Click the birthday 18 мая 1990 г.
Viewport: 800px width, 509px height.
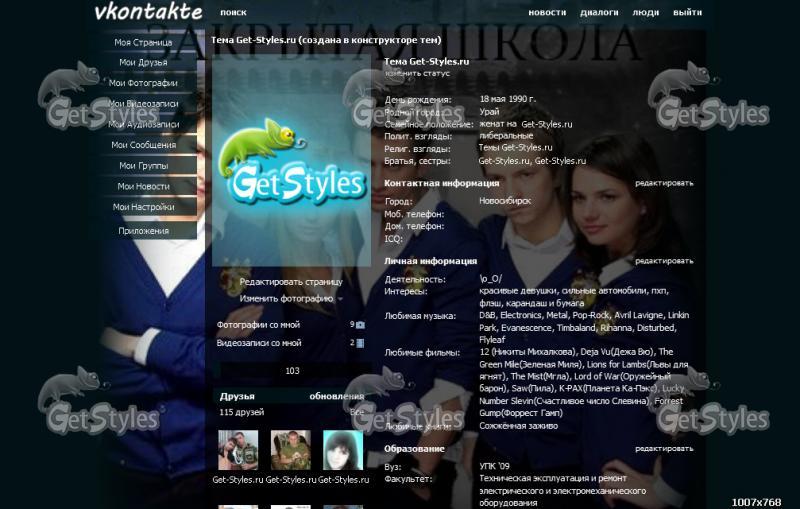[508, 99]
